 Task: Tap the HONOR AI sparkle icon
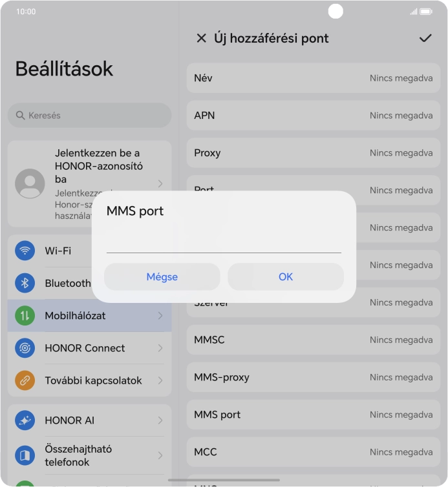tap(25, 420)
